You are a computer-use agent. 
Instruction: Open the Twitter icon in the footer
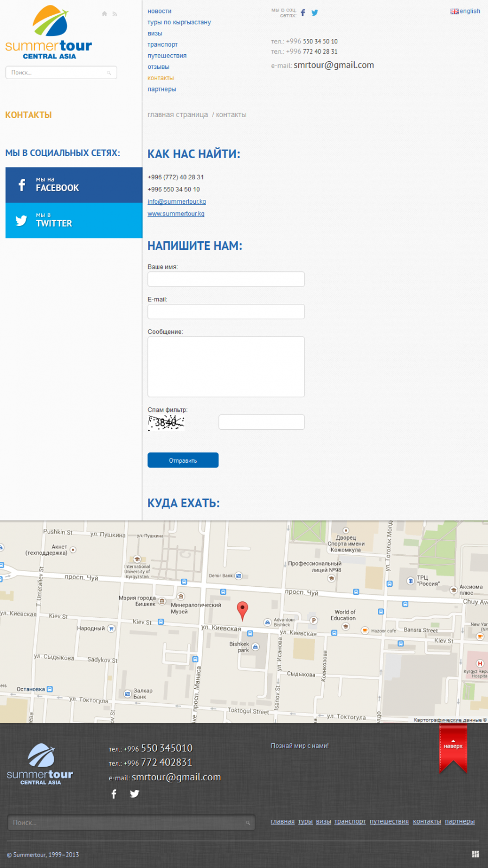134,794
